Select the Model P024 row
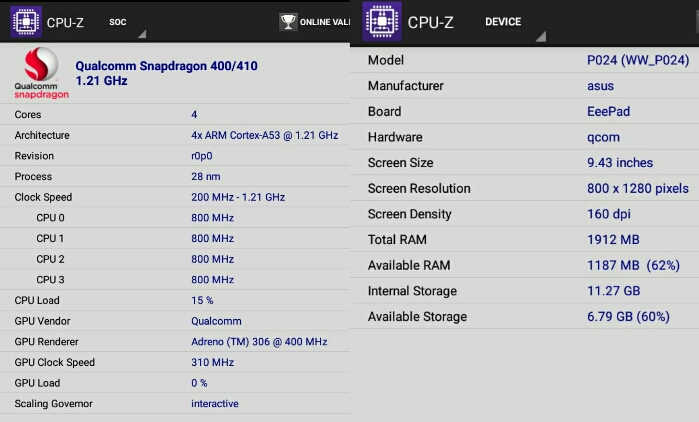This screenshot has height=422, width=699. (x=525, y=60)
